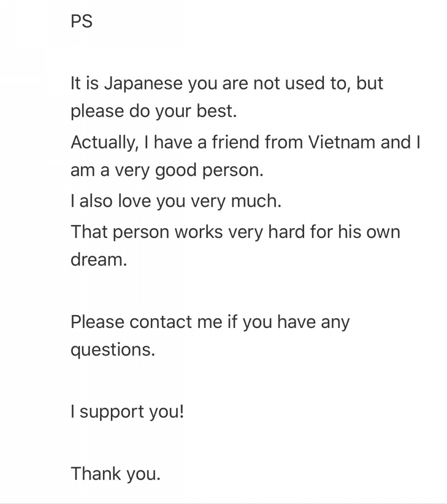Viewport: 447px width, 504px height.
Task: Click the word "Vietnam" in the message
Action: click(342, 142)
